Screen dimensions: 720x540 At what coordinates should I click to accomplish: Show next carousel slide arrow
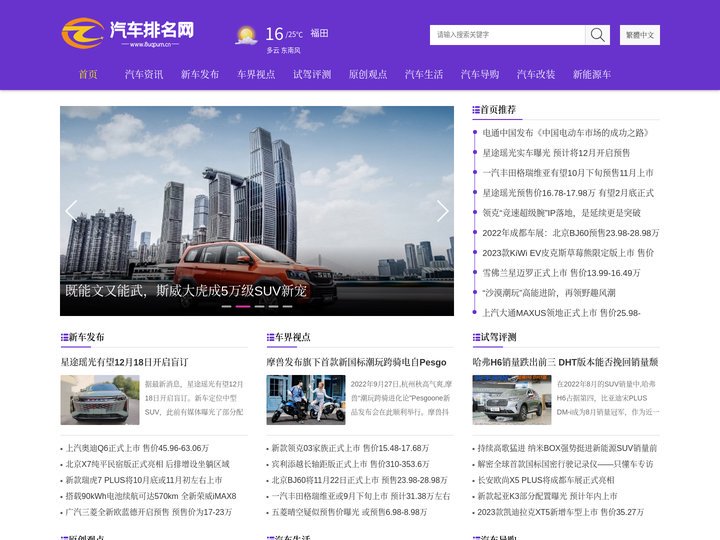pyautogui.click(x=442, y=211)
